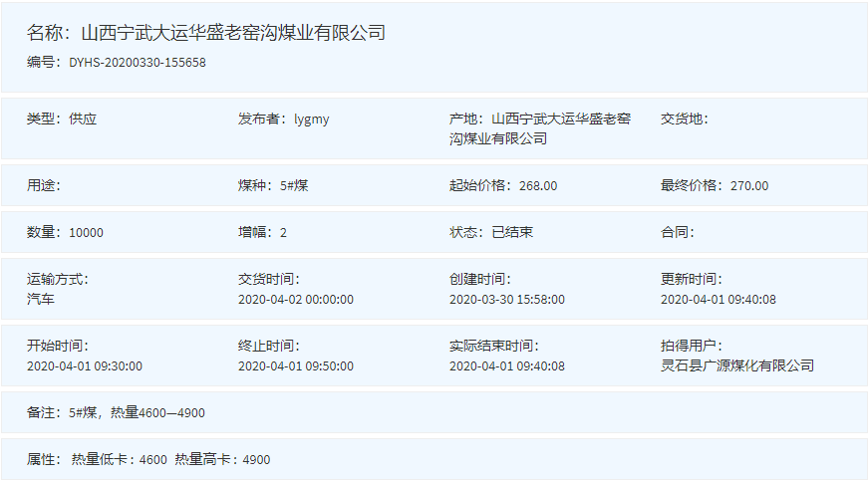Image resolution: width=868 pixels, height=482 pixels.
Task: Click the increment value 2
Action: point(283,232)
